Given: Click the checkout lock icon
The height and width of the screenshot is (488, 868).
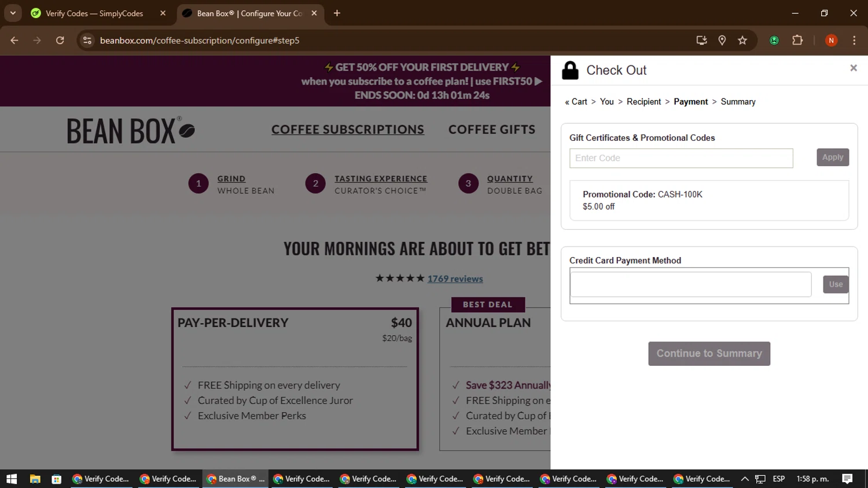Looking at the screenshot, I should click(x=570, y=70).
